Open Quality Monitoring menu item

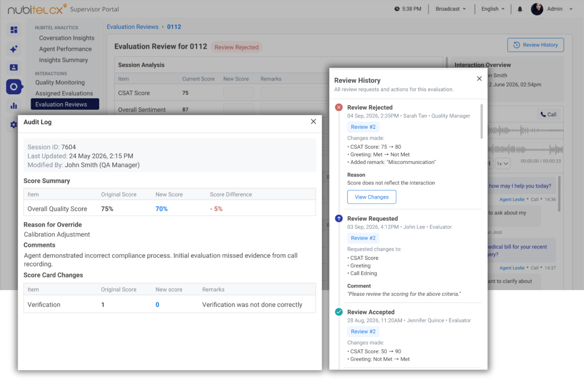click(x=60, y=82)
